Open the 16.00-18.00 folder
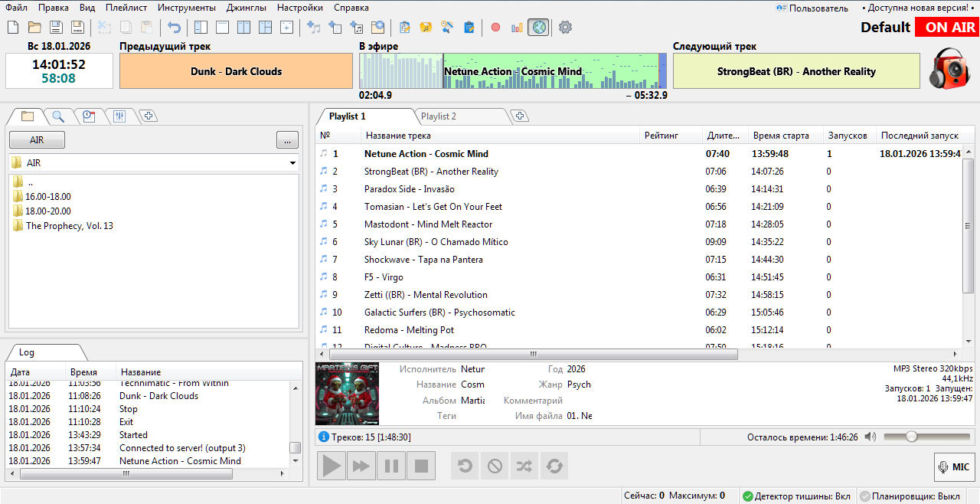 [x=47, y=197]
